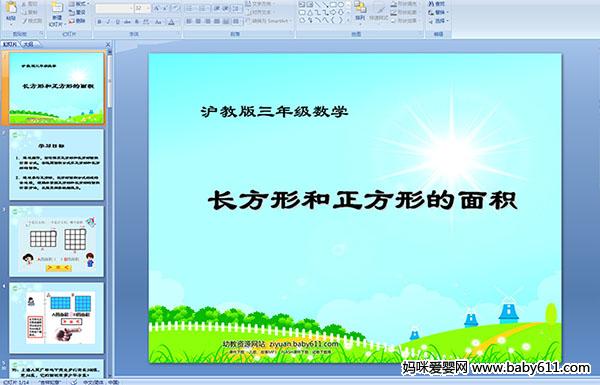Screen dimensions: 600x385
Task: Click the Convert to SmartArt button
Action: pyautogui.click(x=269, y=21)
